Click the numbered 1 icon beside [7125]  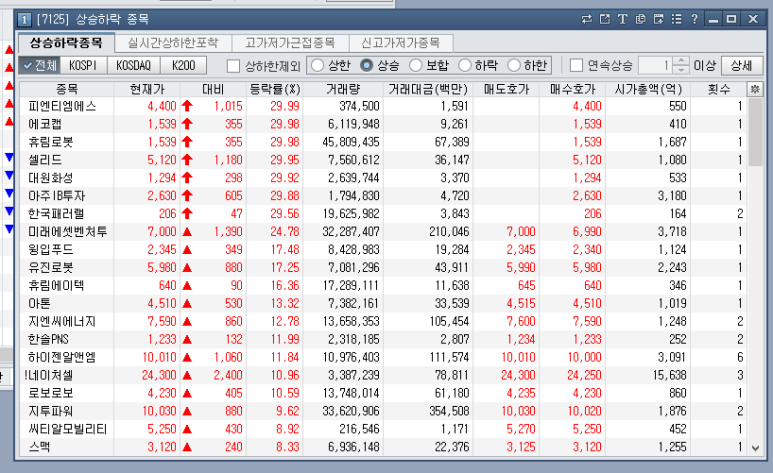pyautogui.click(x=24, y=20)
